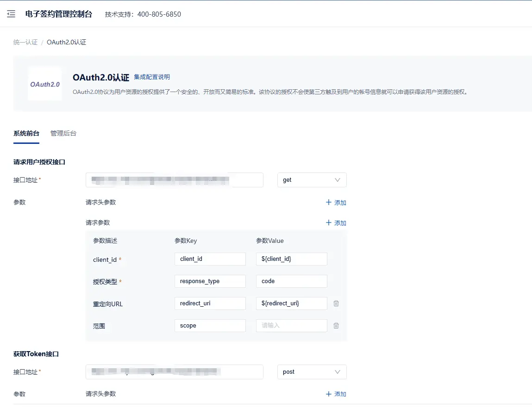Click the client_id parameter key field
Image resolution: width=532 pixels, height=408 pixels.
(x=210, y=259)
